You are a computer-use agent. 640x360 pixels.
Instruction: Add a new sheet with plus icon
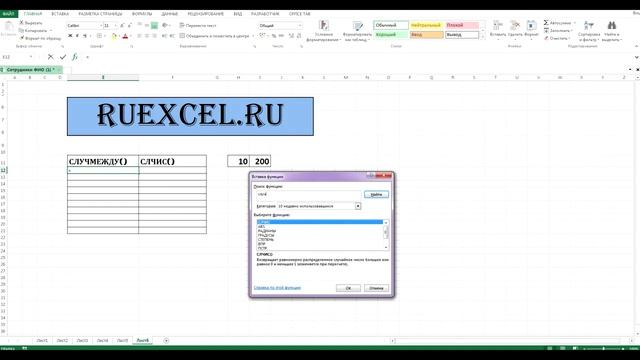click(x=166, y=340)
